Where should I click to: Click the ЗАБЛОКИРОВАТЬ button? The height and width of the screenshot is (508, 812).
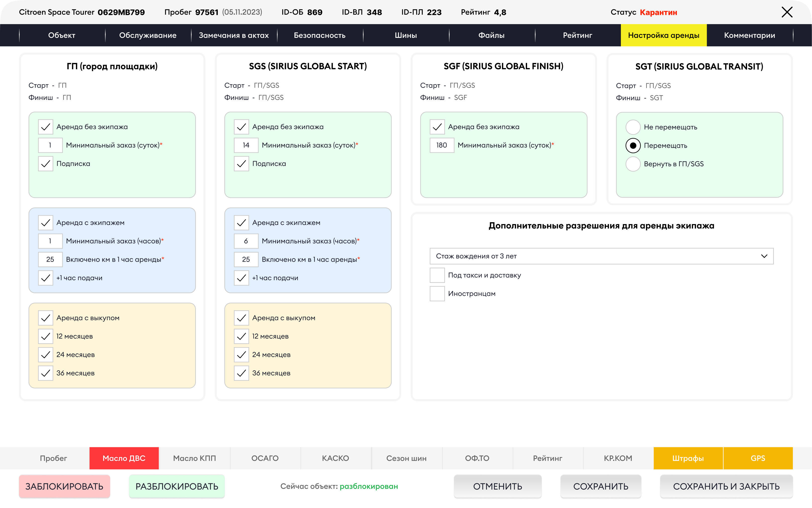tap(64, 486)
